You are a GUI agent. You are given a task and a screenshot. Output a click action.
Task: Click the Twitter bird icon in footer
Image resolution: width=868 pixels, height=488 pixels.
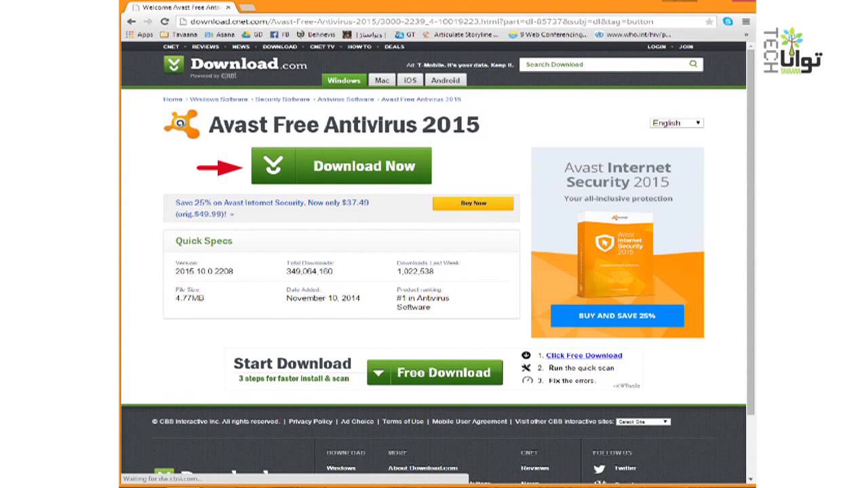click(x=599, y=468)
